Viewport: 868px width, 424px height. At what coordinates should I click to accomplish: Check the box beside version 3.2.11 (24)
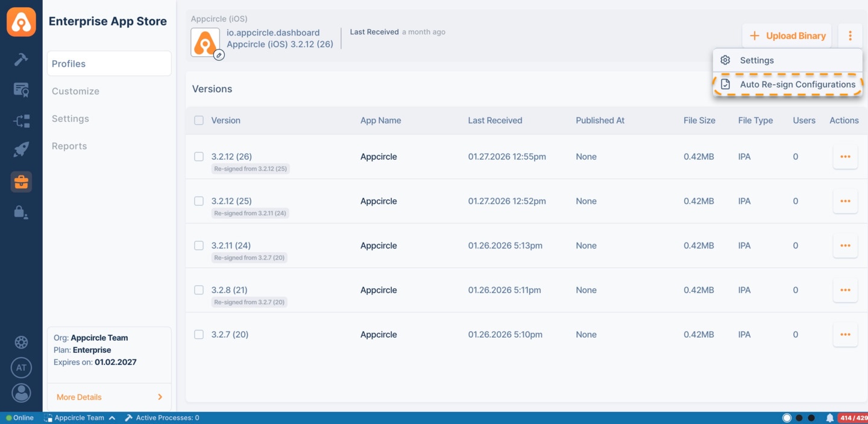point(199,245)
